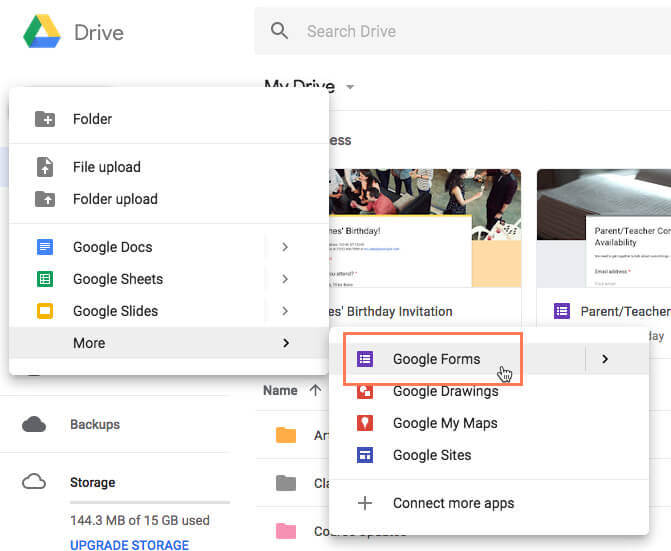Type in the Search Drive field
The width and height of the screenshot is (671, 551).
pos(450,32)
